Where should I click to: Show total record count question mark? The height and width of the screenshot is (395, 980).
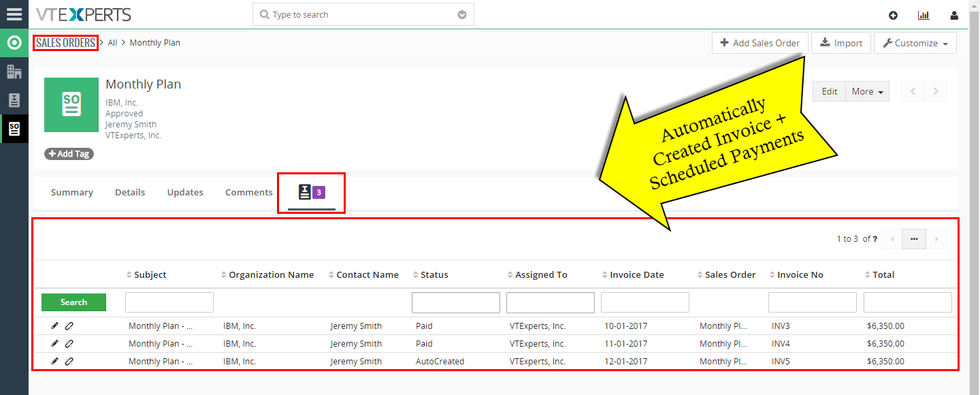click(875, 239)
